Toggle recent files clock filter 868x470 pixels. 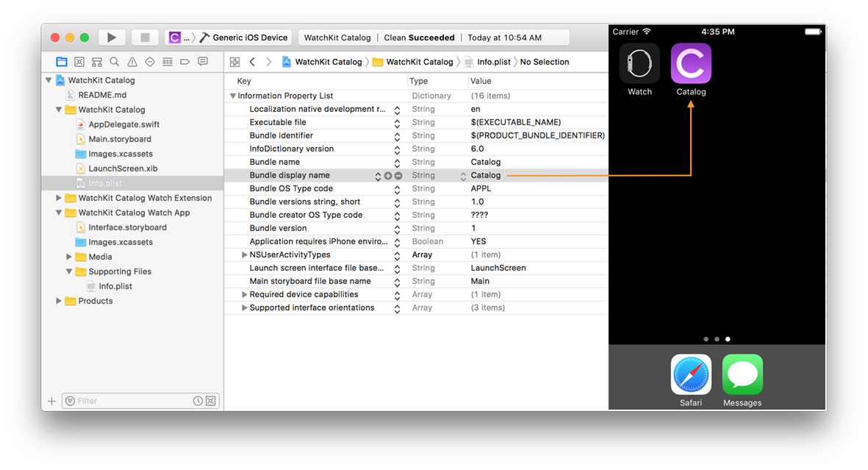click(198, 401)
